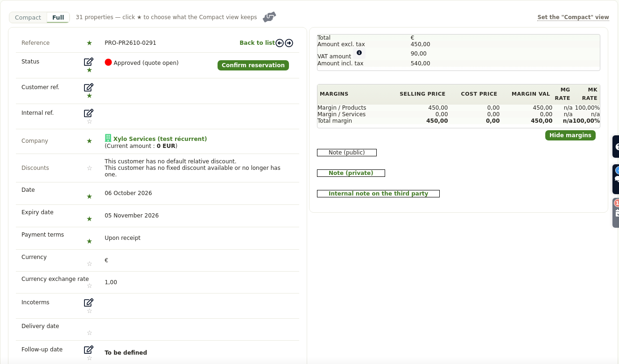Star the Currency property for Compact
The width and height of the screenshot is (619, 364).
tap(90, 264)
